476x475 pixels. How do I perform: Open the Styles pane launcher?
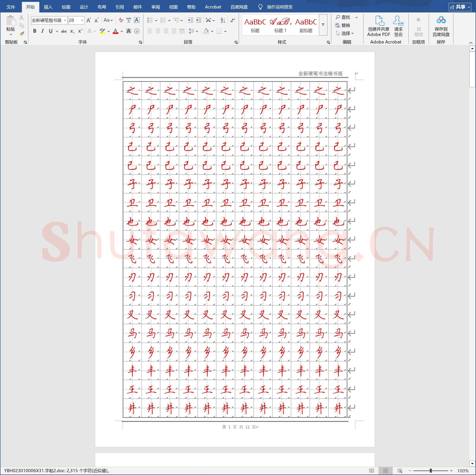point(328,42)
